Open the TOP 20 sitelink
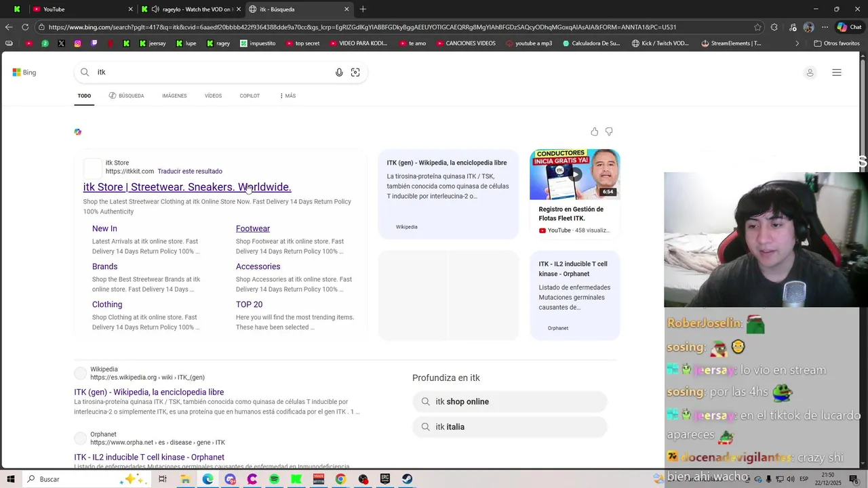Screen dimensions: 868x488 (249, 304)
